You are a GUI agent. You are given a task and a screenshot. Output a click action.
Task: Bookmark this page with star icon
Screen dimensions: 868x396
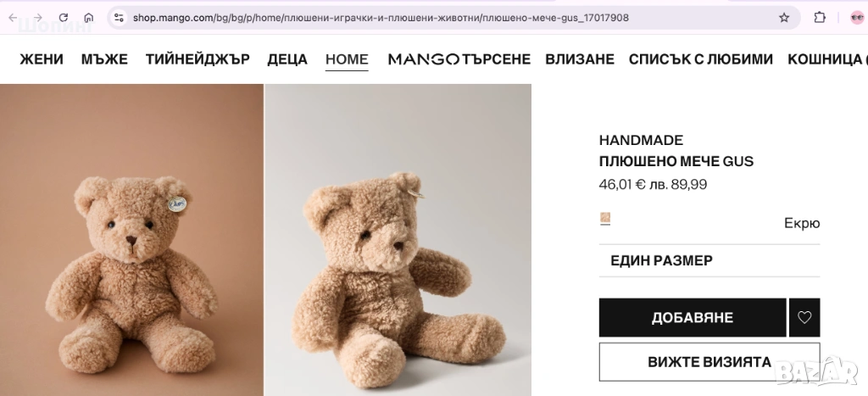point(784,18)
